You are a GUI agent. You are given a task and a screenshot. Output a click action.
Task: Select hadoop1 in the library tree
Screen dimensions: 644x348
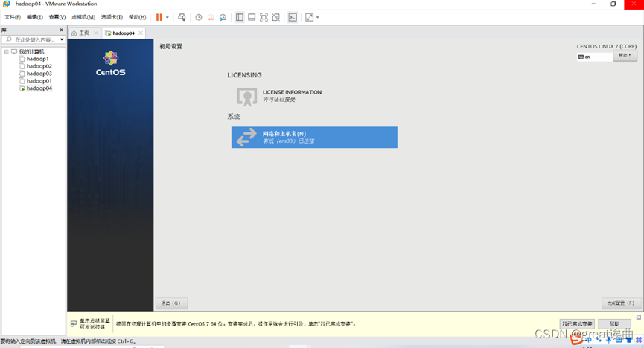[x=37, y=59]
